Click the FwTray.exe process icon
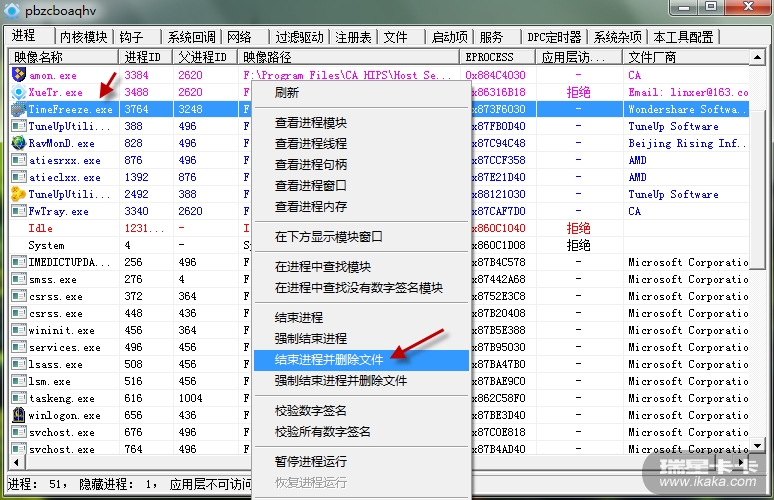Image resolution: width=774 pixels, height=500 pixels. coord(19,211)
